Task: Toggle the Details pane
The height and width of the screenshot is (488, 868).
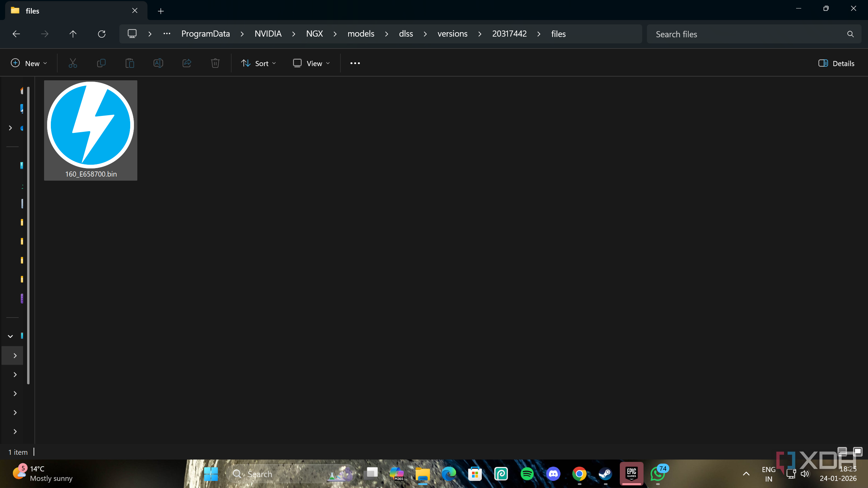Action: coord(836,63)
